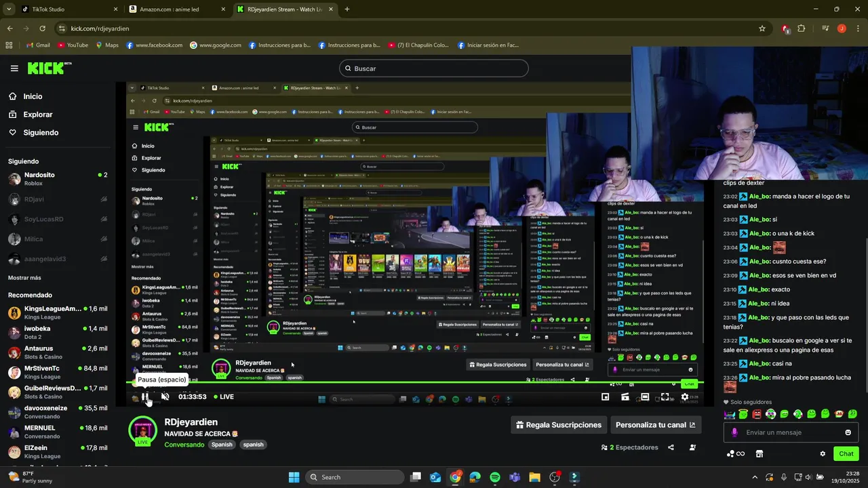Open ElZeein recommended channel
The image size is (868, 488).
(x=58, y=452)
